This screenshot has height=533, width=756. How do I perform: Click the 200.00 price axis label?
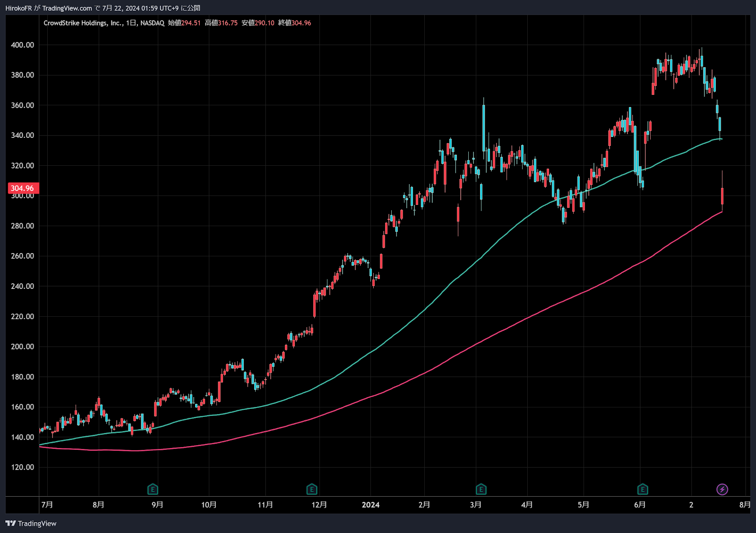click(x=23, y=347)
